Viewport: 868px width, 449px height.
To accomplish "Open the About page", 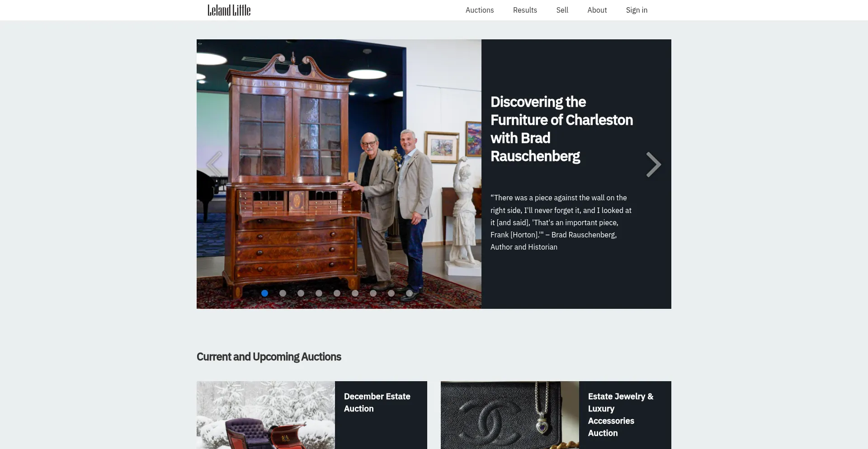I will pyautogui.click(x=597, y=10).
